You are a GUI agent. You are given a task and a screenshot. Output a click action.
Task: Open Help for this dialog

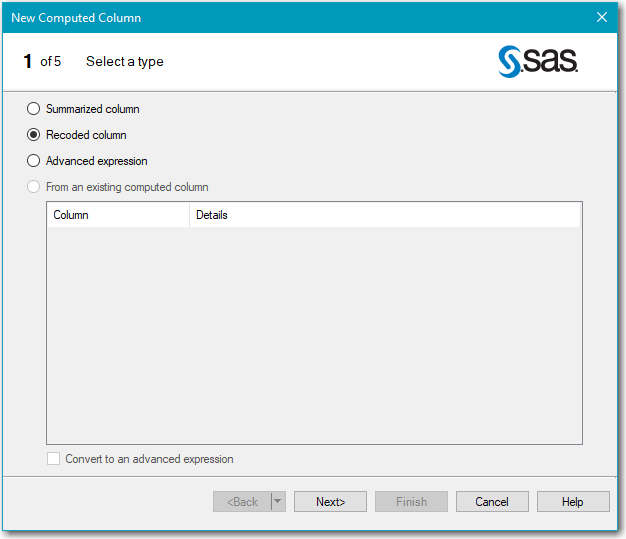[x=573, y=502]
